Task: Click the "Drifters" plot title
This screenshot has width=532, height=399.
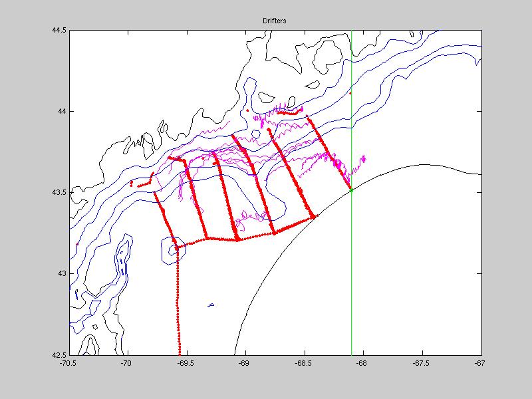Action: pyautogui.click(x=275, y=22)
